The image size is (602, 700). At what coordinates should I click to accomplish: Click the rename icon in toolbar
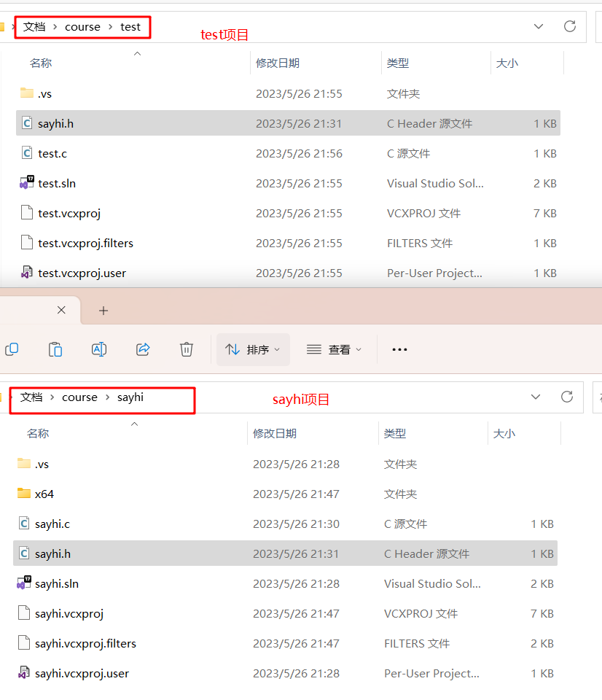(98, 349)
